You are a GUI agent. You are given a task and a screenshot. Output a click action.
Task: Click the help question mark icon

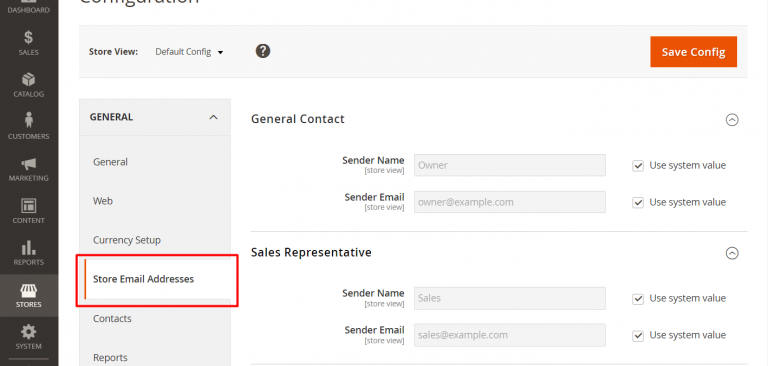tap(263, 51)
